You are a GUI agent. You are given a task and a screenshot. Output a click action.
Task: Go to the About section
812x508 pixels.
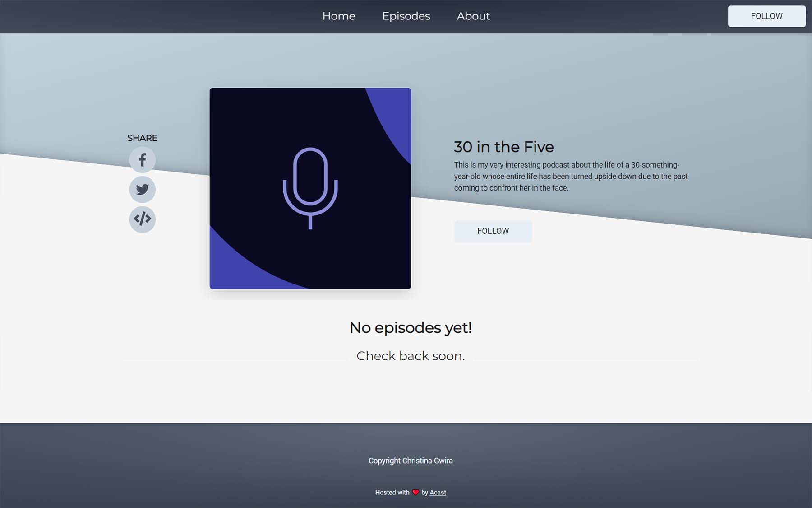[473, 16]
